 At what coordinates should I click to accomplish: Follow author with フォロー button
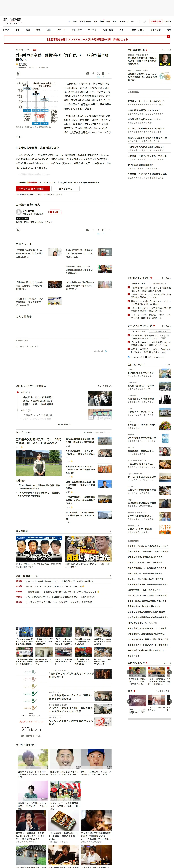(55, 212)
